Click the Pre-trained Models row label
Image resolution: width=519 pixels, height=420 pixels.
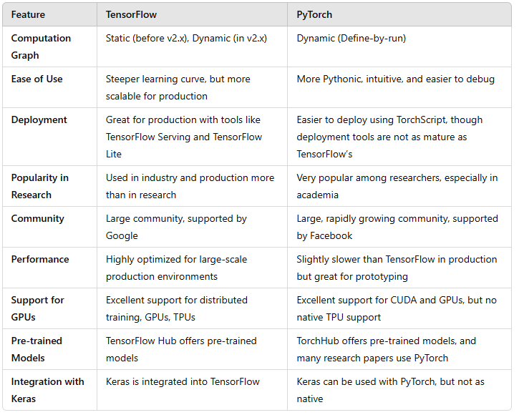coord(37,349)
